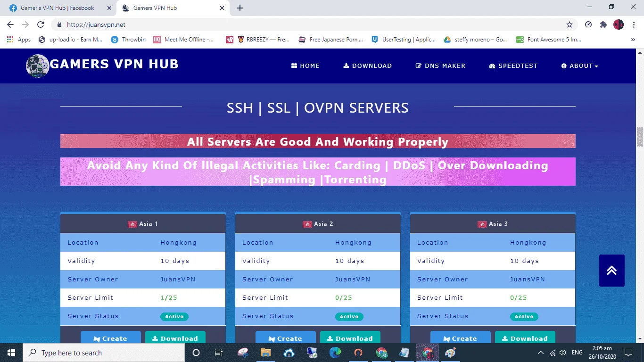Screen dimensions: 644x362
Task: Click the Active status badge for Asia 2
Action: [x=349, y=317]
